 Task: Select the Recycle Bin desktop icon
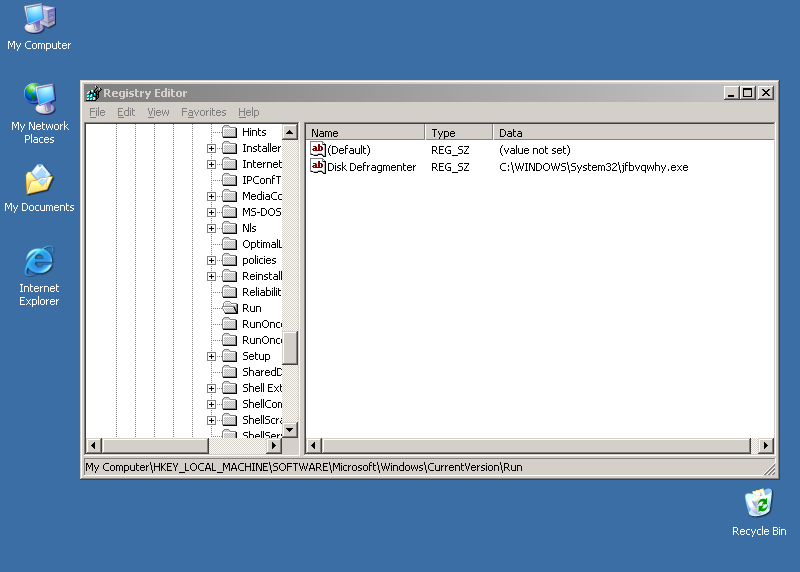[x=759, y=512]
